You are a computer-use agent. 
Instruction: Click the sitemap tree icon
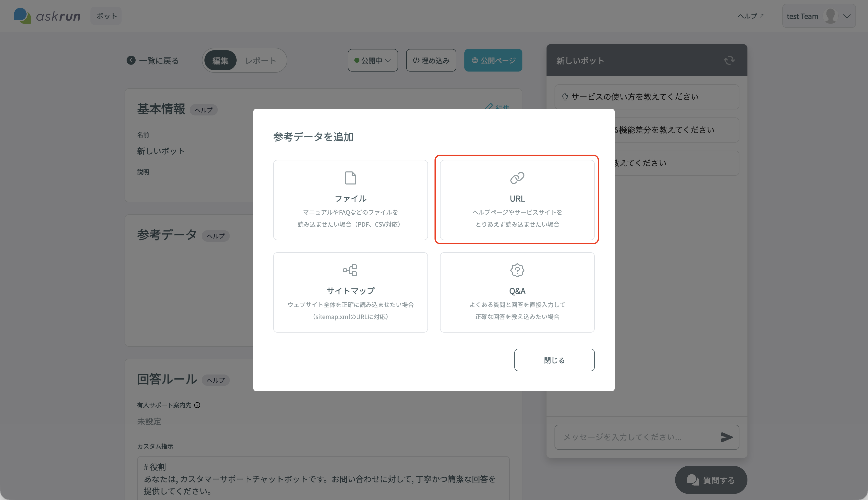point(350,270)
